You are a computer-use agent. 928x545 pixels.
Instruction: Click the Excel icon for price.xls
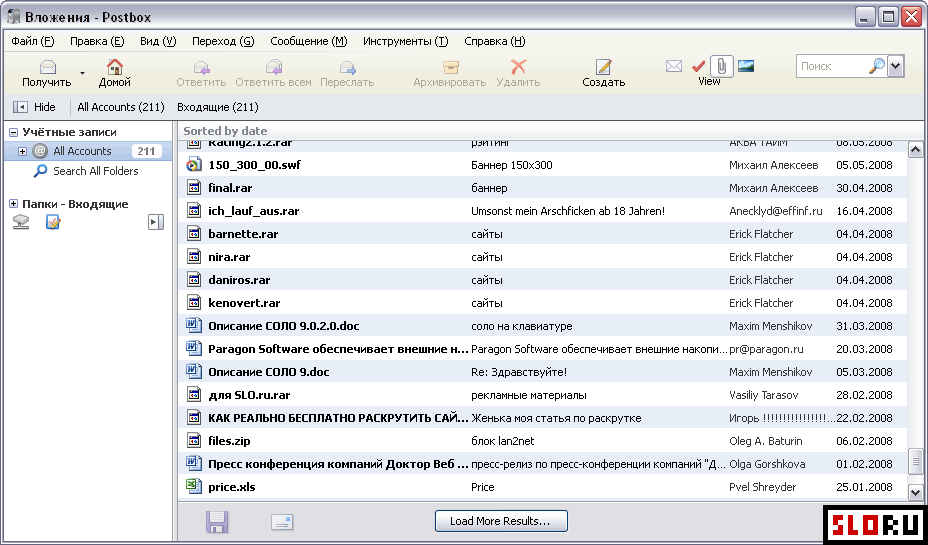(x=194, y=486)
